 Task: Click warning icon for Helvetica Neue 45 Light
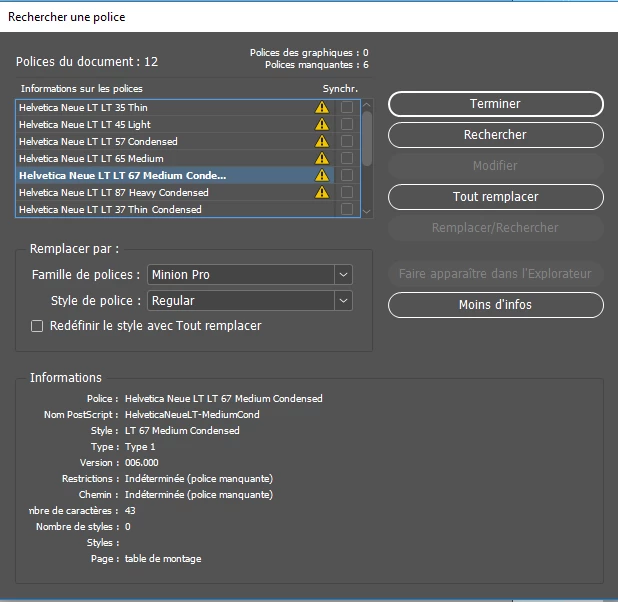point(322,124)
